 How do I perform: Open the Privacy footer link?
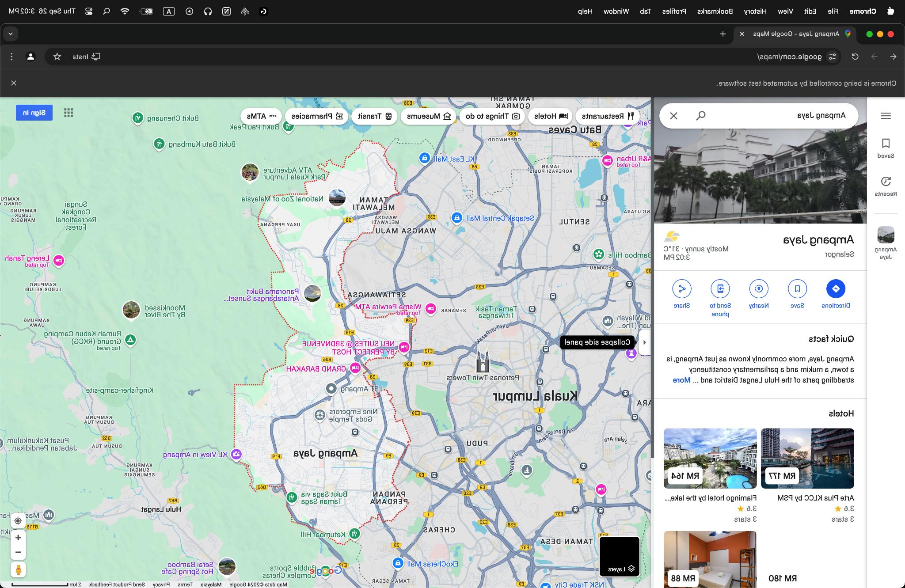point(161,584)
